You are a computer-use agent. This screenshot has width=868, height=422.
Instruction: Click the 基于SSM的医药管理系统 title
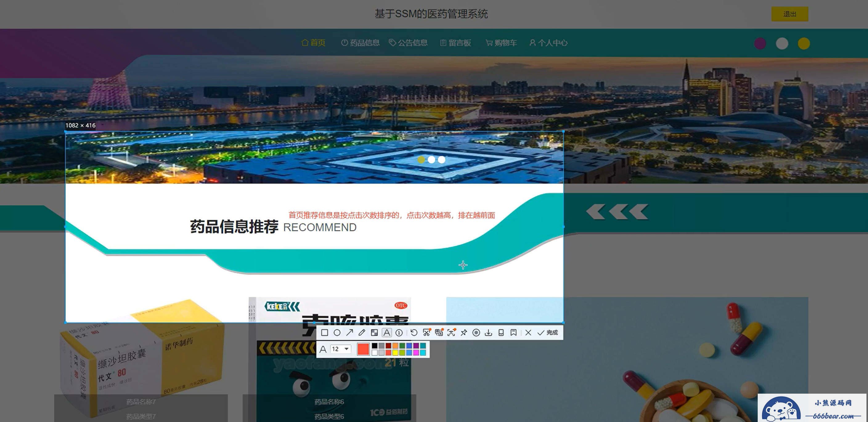coord(431,14)
